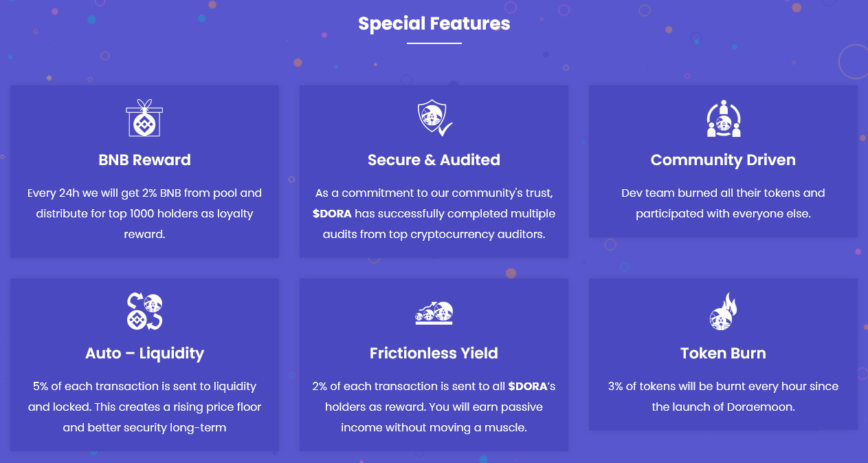Click the Community Driven people icon
This screenshot has height=463, width=868.
pyautogui.click(x=724, y=118)
